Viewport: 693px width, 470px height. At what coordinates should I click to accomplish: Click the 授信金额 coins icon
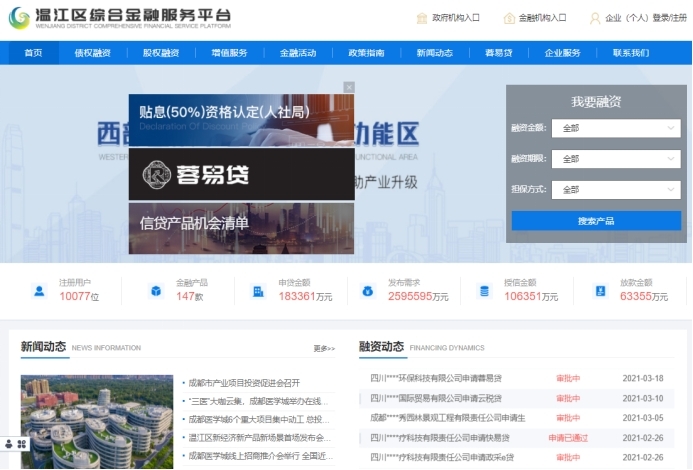click(x=484, y=291)
